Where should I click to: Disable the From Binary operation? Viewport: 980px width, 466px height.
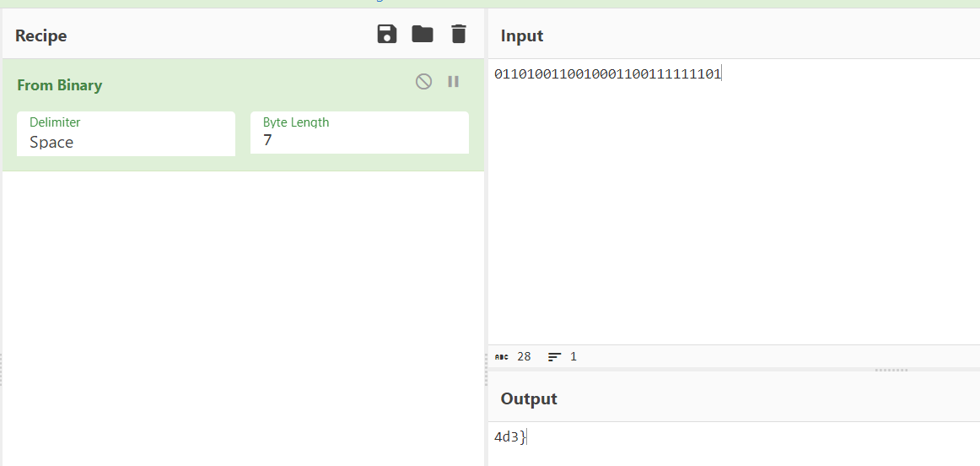coord(423,81)
